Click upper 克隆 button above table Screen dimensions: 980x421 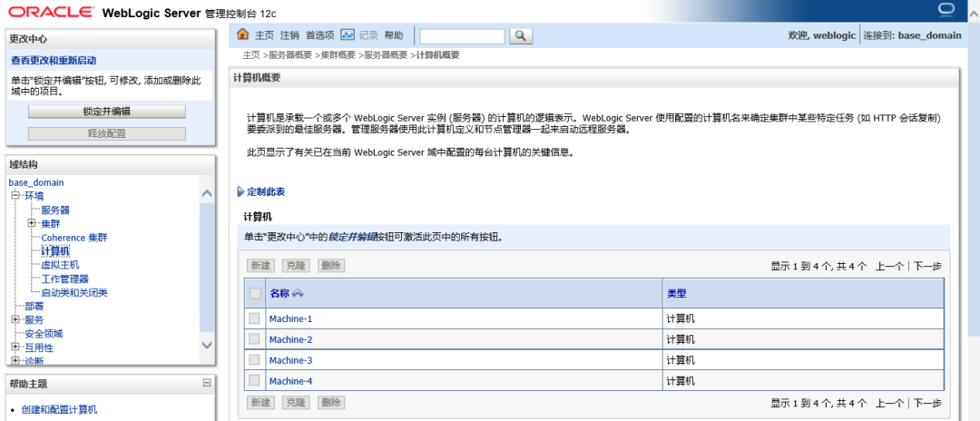click(x=296, y=266)
